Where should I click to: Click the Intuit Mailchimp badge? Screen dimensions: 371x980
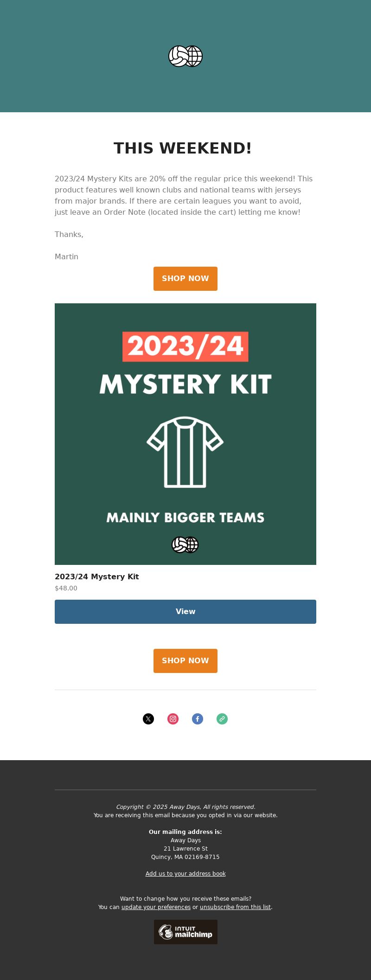pyautogui.click(x=185, y=932)
